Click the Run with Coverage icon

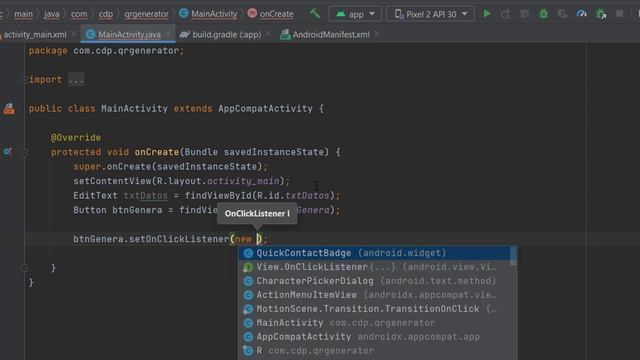click(x=562, y=14)
